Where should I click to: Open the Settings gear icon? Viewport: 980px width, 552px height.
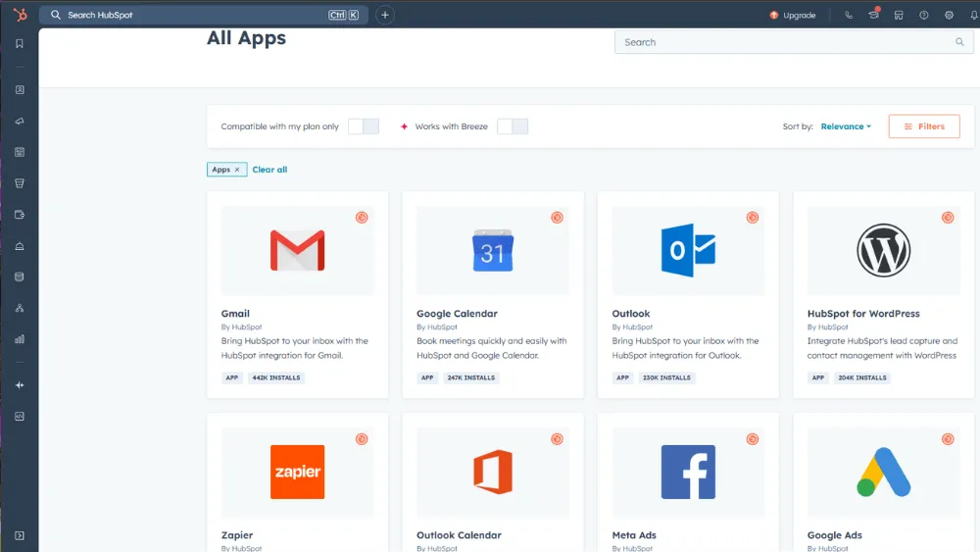point(949,15)
